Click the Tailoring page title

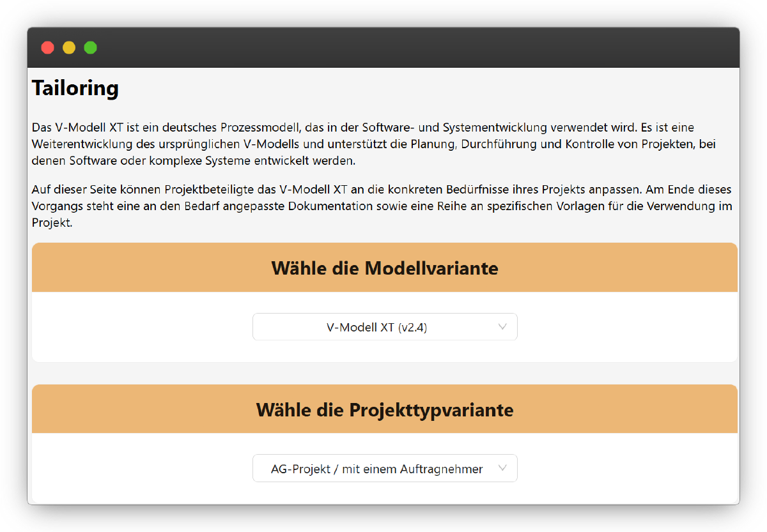pos(75,88)
